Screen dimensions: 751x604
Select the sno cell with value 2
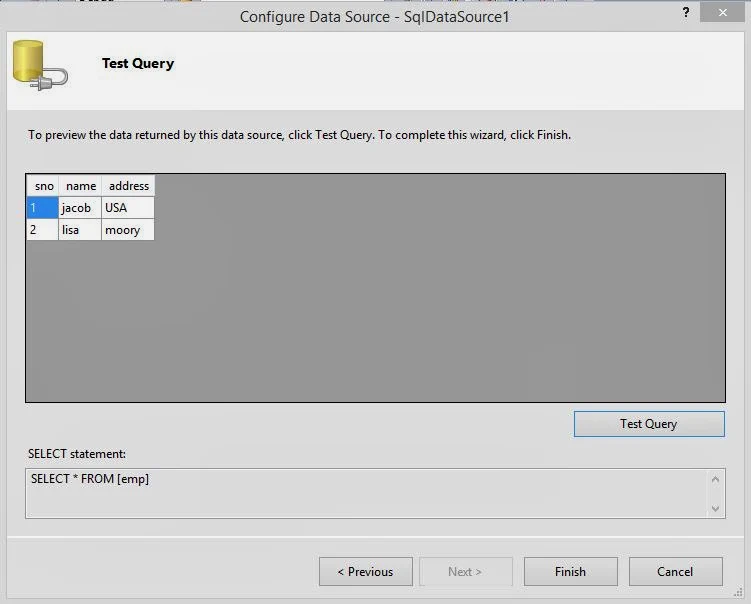click(x=43, y=230)
